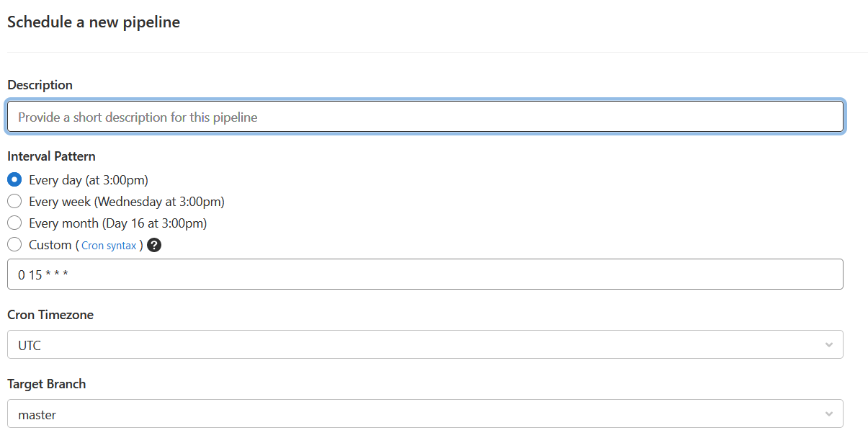The image size is (868, 438).
Task: Choose the Every month radio option
Action: coord(14,223)
